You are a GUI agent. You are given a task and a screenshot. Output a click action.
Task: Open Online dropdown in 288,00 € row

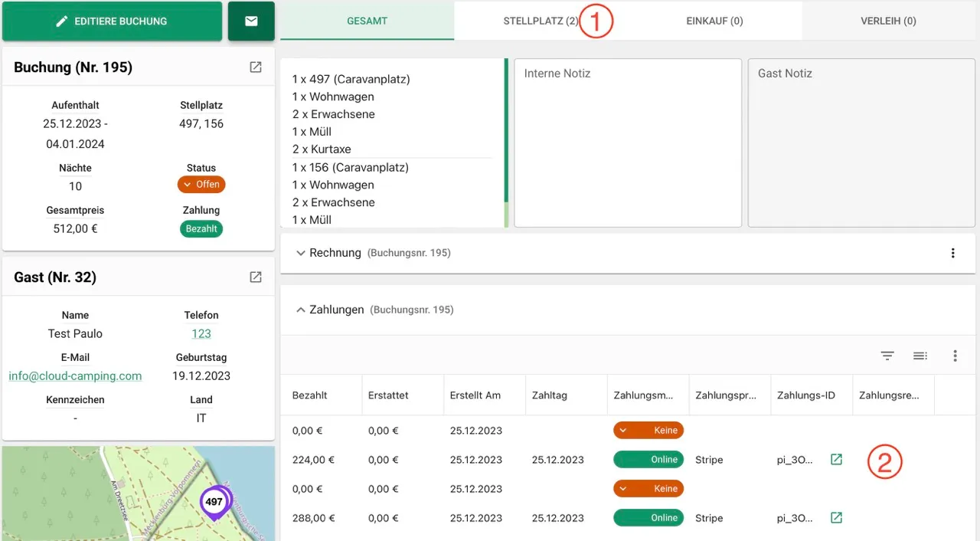[648, 518]
